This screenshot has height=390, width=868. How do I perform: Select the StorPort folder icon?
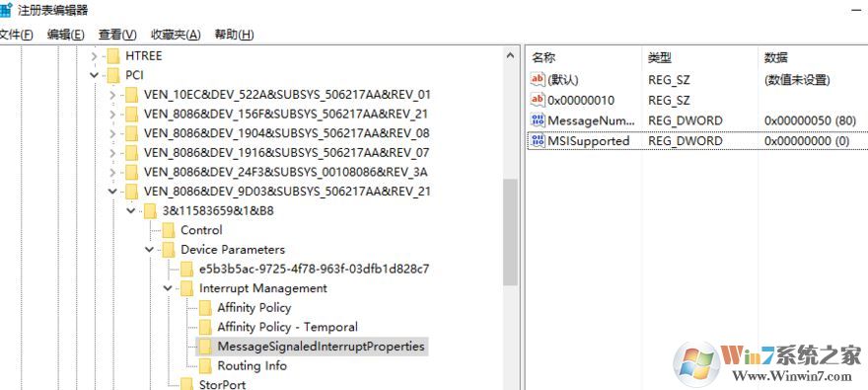coord(187,384)
